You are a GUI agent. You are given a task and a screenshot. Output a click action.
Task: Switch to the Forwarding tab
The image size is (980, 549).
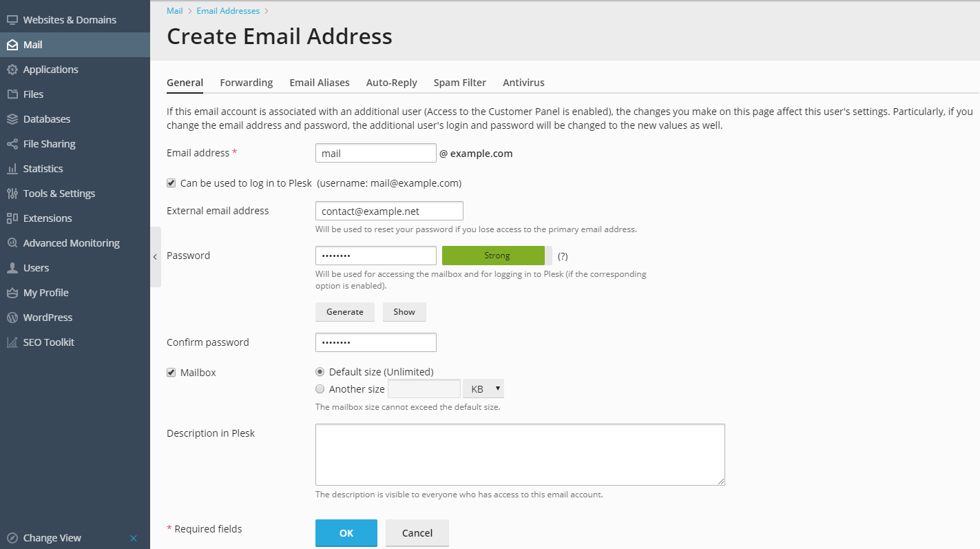point(247,83)
